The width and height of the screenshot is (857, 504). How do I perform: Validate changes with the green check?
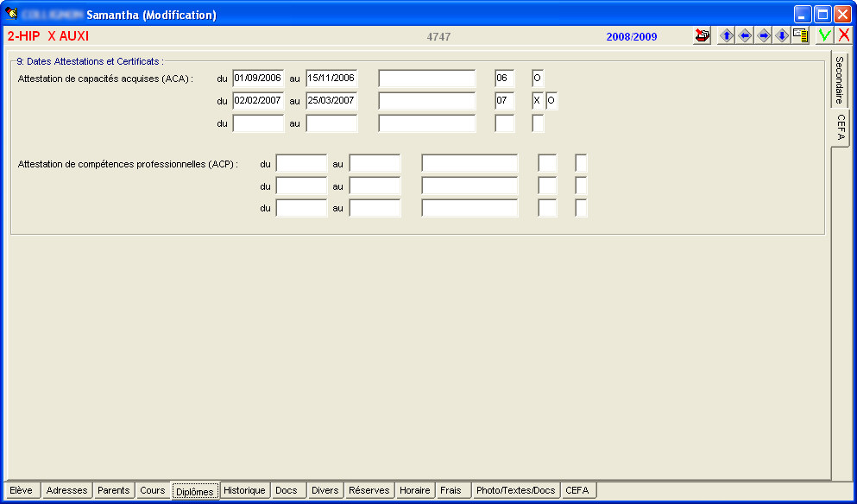[x=825, y=36]
